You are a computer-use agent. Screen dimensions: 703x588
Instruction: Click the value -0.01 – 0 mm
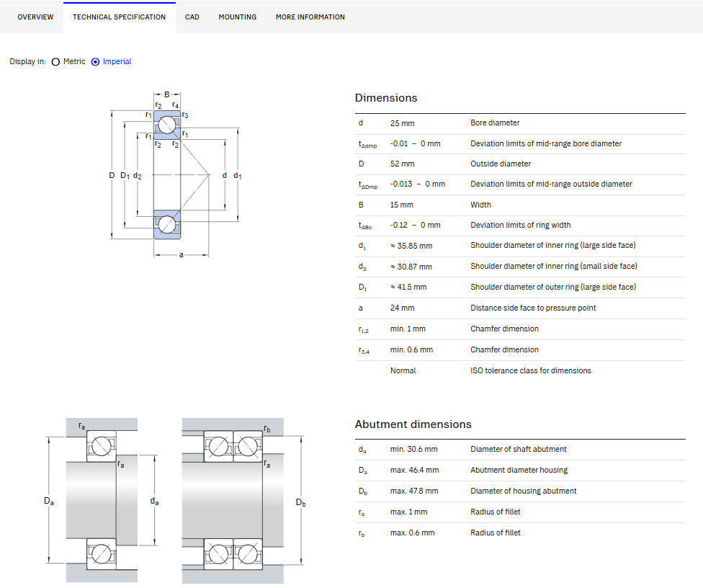[x=415, y=144]
